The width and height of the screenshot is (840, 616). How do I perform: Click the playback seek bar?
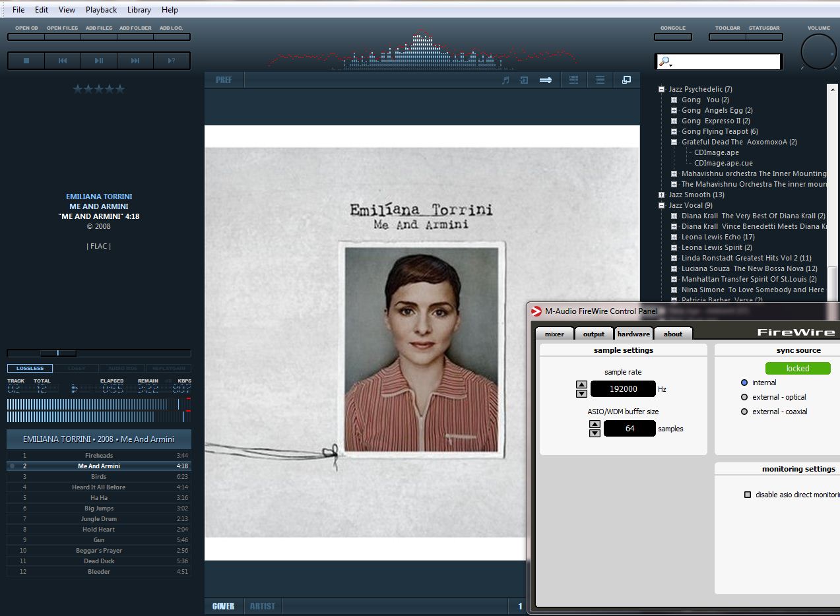[99, 353]
